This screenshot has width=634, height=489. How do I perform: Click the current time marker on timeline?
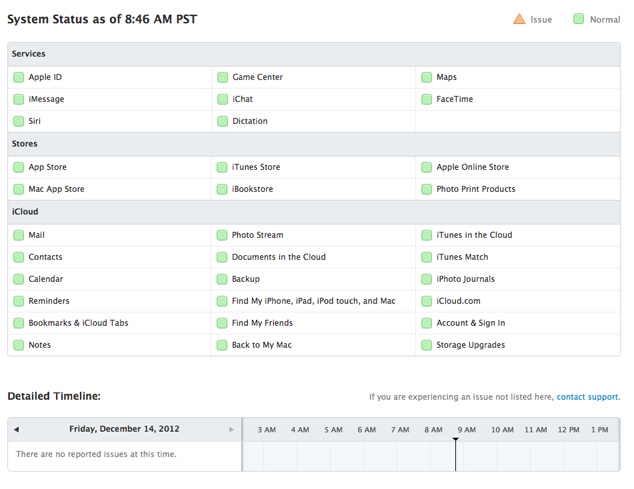[456, 454]
